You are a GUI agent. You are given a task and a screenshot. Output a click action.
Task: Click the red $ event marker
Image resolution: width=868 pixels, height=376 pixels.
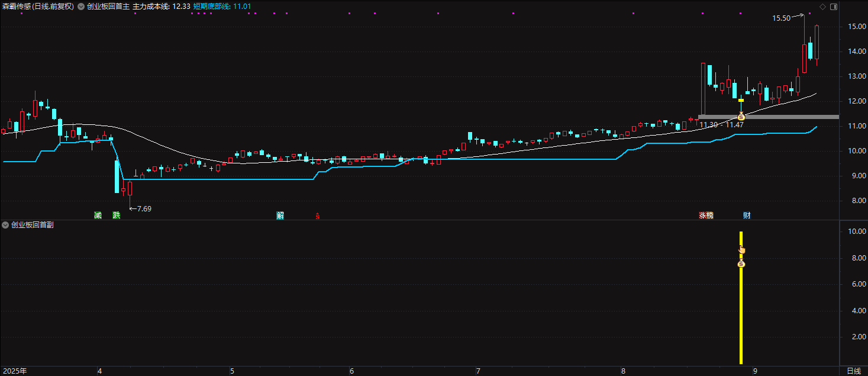[x=317, y=216]
